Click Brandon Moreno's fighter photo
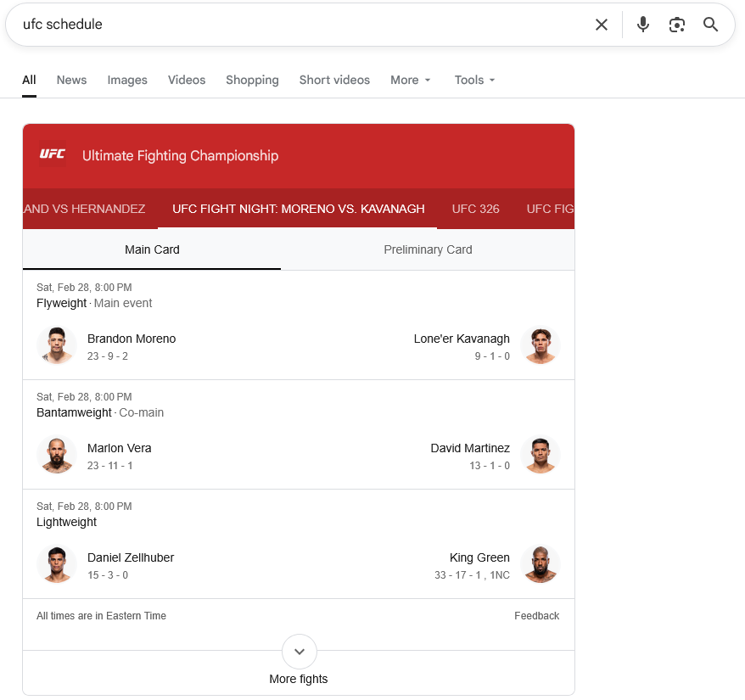Image resolution: width=745 pixels, height=700 pixels. pyautogui.click(x=57, y=345)
